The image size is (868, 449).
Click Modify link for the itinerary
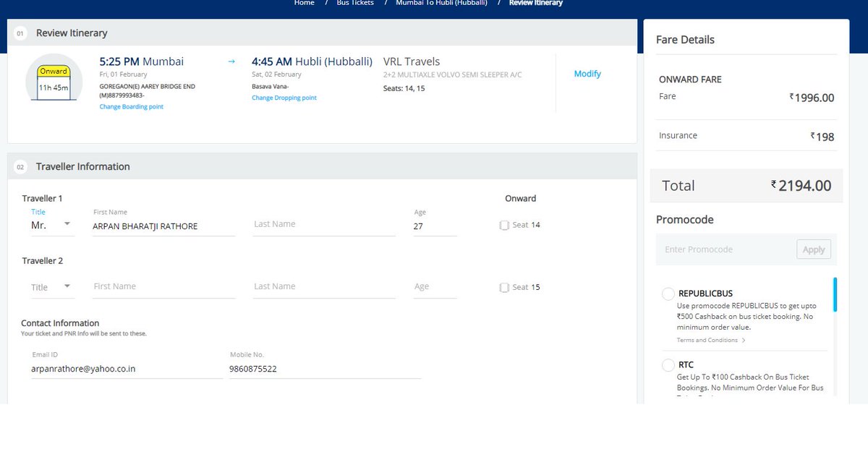[587, 74]
